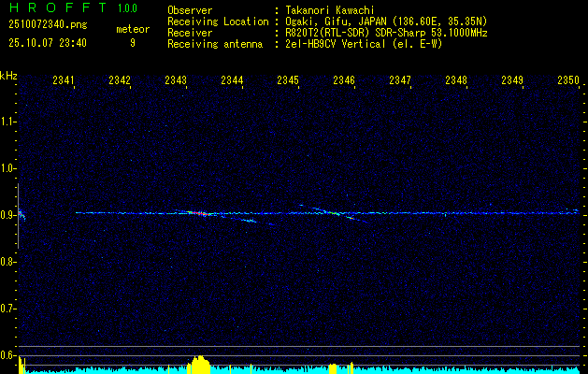Click the 0.8 kHz axis label
The image size is (588, 374).
pyautogui.click(x=7, y=262)
